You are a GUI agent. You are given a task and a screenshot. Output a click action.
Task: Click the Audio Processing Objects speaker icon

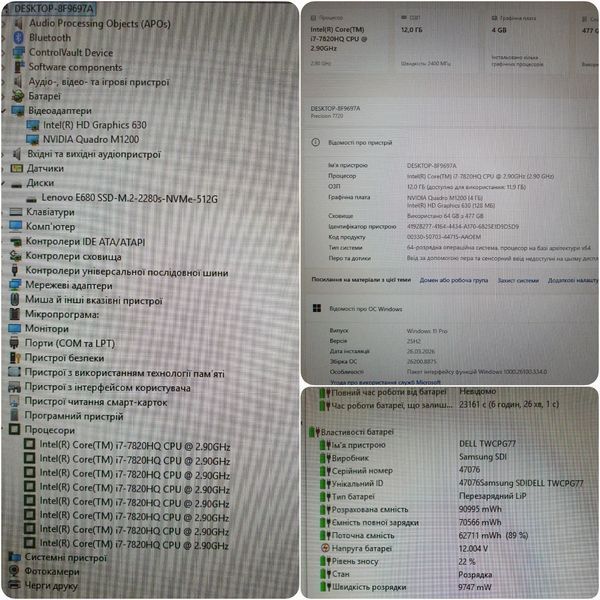[18, 23]
